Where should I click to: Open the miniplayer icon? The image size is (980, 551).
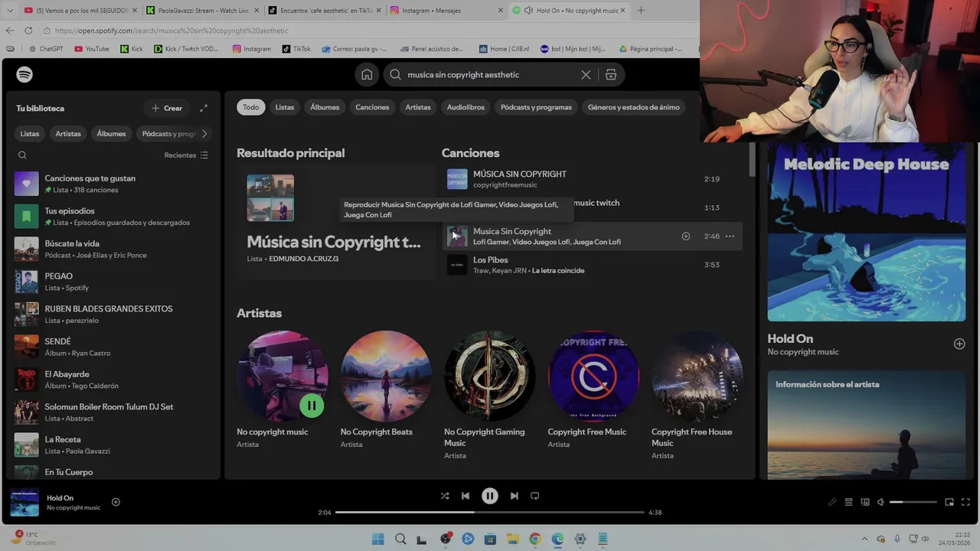tap(949, 502)
